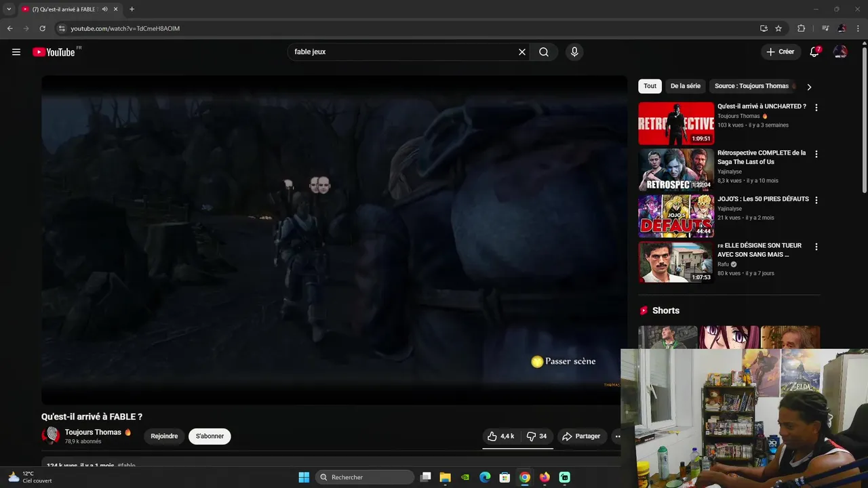
Task: Go back with the browser back arrow
Action: coord(9,28)
